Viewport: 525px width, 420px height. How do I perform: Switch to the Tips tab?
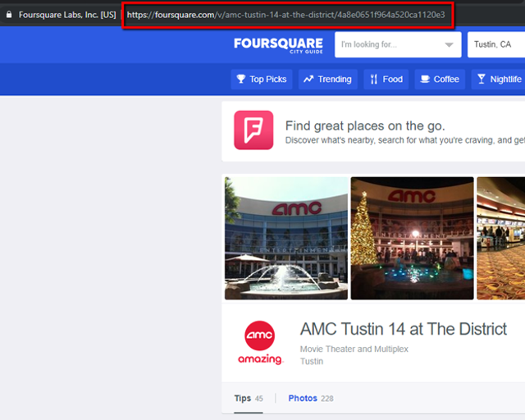point(249,399)
